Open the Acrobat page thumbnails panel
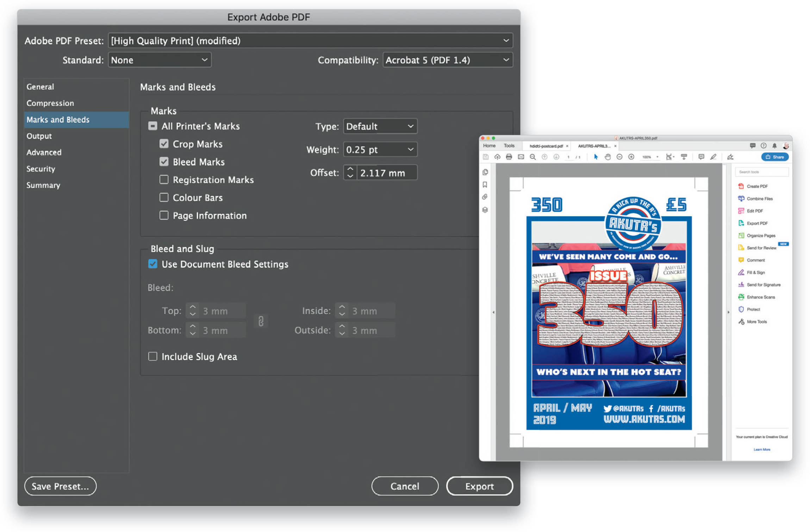The height and width of the screenshot is (532, 810). pyautogui.click(x=485, y=172)
